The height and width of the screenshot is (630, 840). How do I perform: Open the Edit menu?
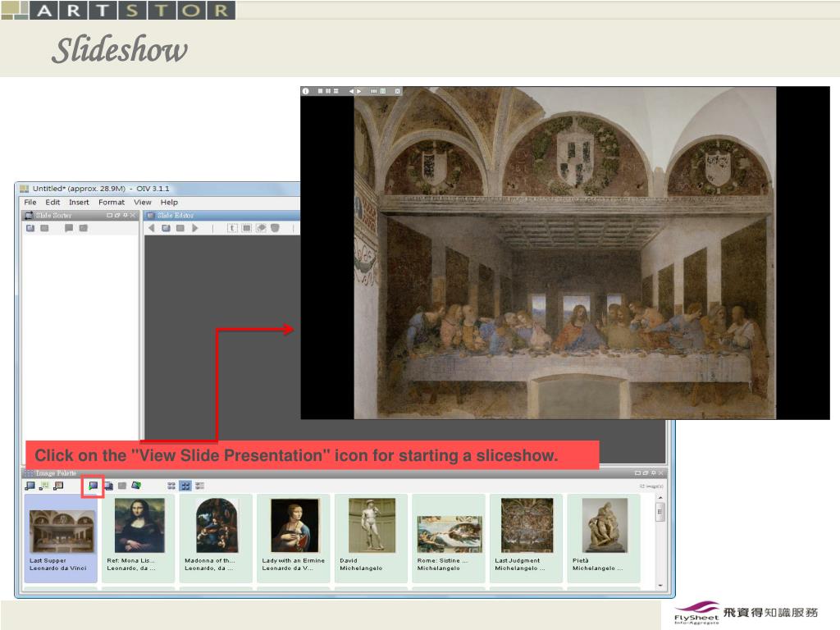tap(52, 202)
